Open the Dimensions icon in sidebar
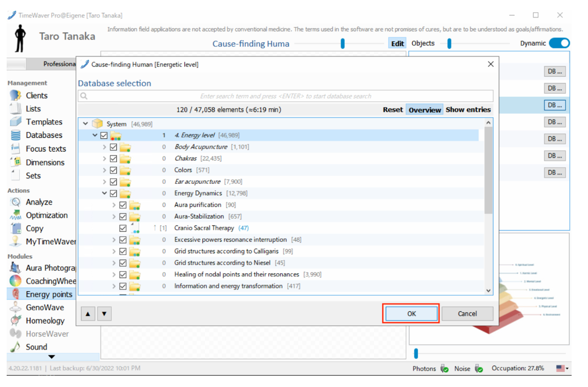 [x=16, y=162]
